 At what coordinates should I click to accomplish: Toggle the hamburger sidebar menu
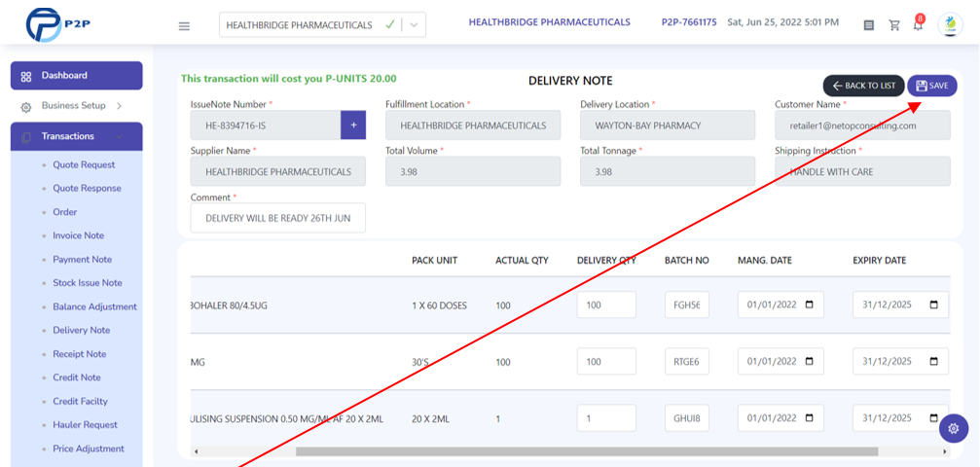(x=184, y=26)
